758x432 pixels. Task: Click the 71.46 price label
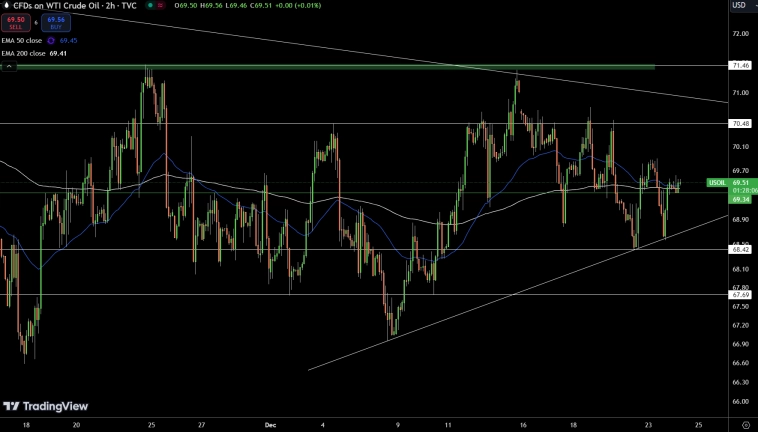click(741, 65)
